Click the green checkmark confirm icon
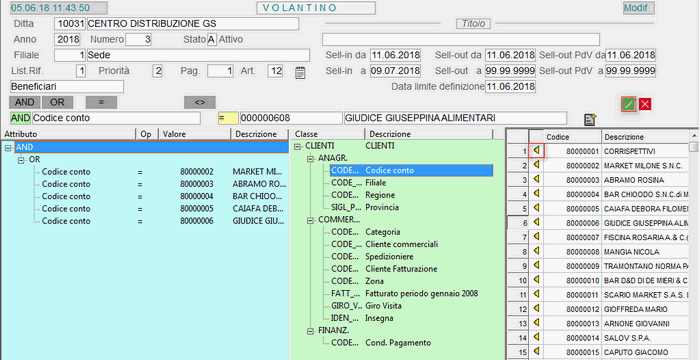This screenshot has width=700, height=360. 629,104
